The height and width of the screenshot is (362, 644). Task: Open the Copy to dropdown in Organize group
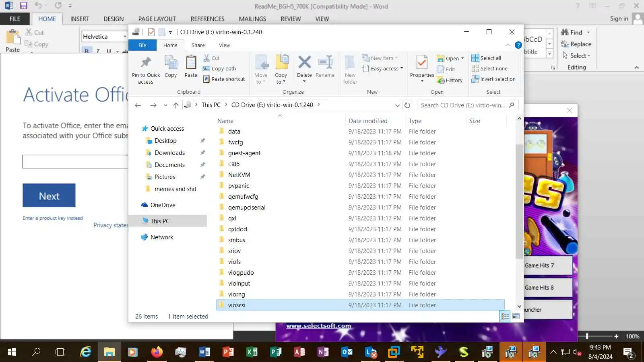coord(281,78)
